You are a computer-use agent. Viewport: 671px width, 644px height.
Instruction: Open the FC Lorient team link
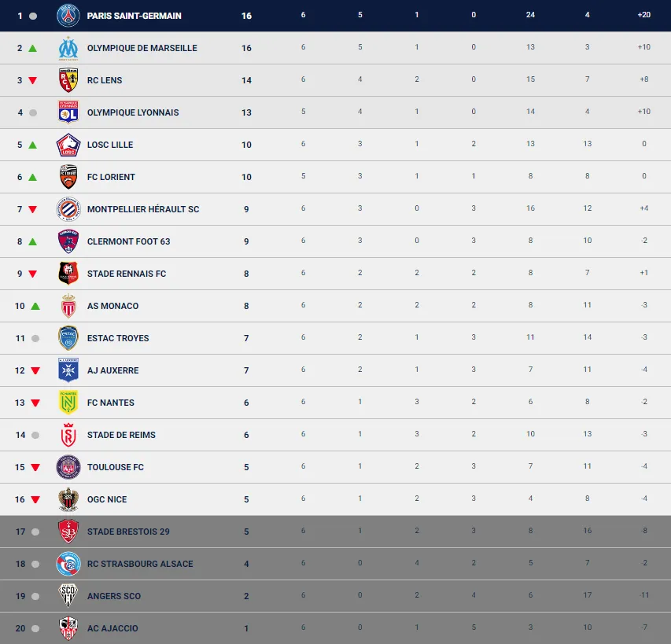pyautogui.click(x=111, y=177)
